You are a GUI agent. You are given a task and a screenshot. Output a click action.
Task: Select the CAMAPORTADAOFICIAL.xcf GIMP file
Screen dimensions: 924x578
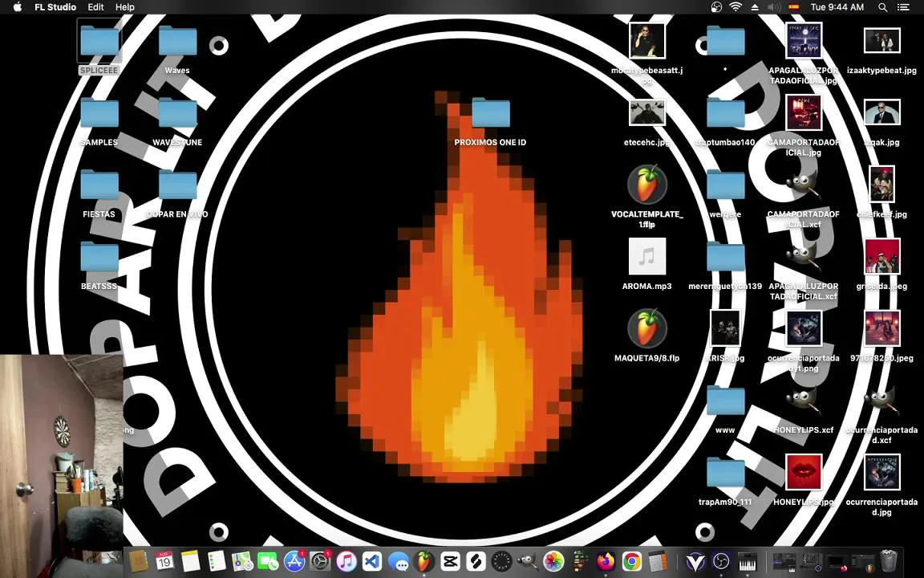click(804, 185)
